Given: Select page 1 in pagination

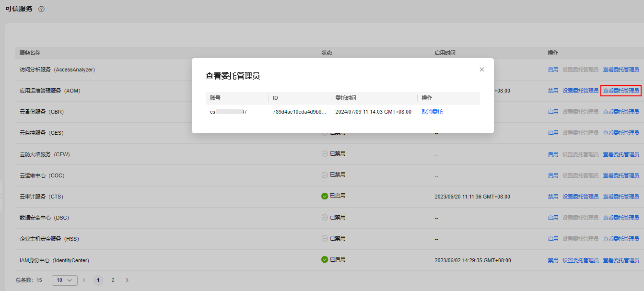Looking at the screenshot, I should (x=98, y=280).
